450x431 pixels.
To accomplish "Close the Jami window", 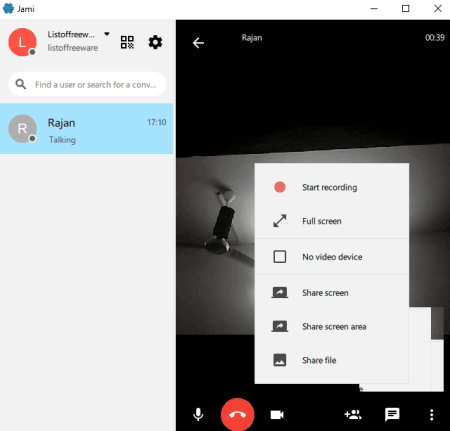I will click(x=438, y=8).
